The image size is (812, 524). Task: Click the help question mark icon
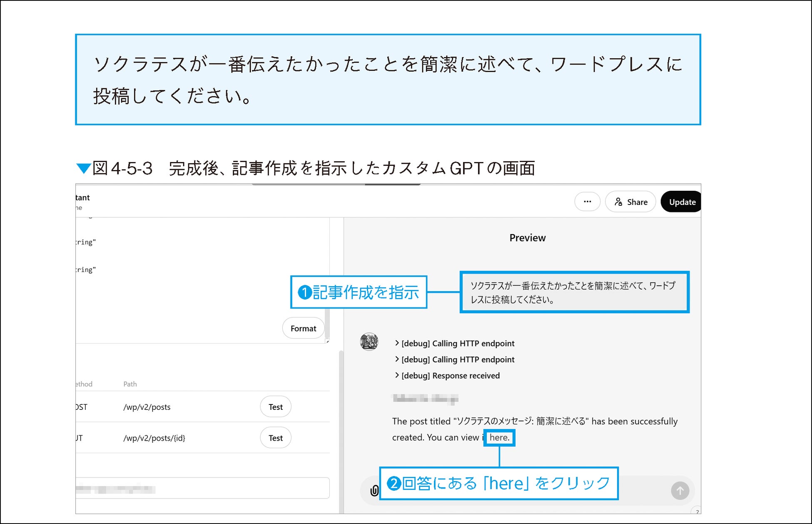pos(697,511)
